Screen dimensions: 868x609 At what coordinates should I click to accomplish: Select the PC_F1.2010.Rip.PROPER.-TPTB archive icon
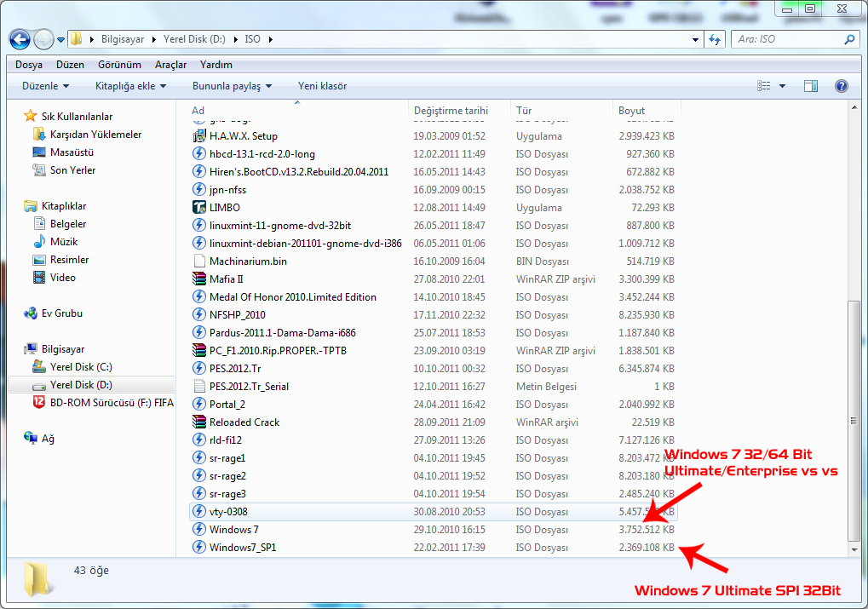click(x=199, y=350)
